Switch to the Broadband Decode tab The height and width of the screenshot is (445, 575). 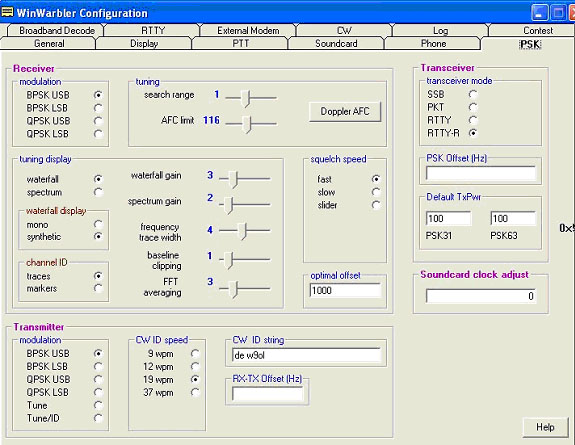pyautogui.click(x=57, y=30)
